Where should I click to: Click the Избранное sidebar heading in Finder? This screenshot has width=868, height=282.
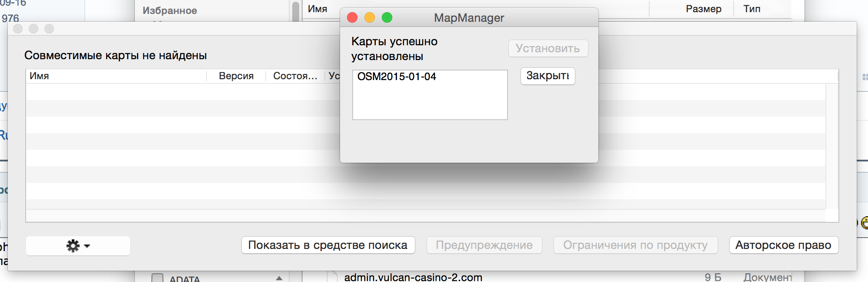click(170, 11)
